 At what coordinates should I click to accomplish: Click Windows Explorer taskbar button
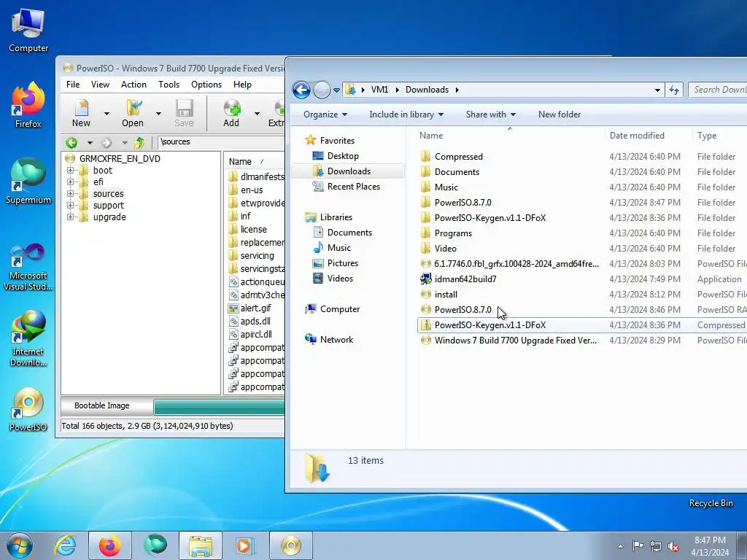[x=201, y=545]
